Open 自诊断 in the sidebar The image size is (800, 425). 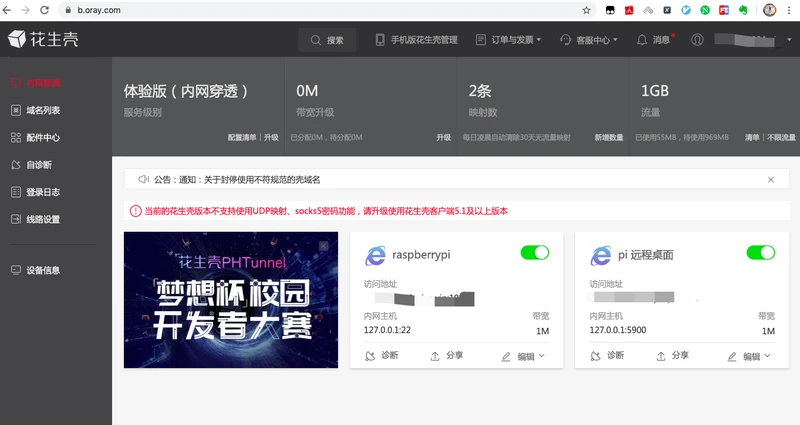pos(32,165)
